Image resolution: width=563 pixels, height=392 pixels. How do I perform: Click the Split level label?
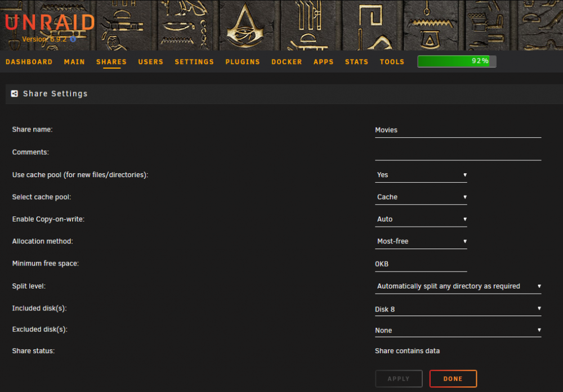point(29,286)
